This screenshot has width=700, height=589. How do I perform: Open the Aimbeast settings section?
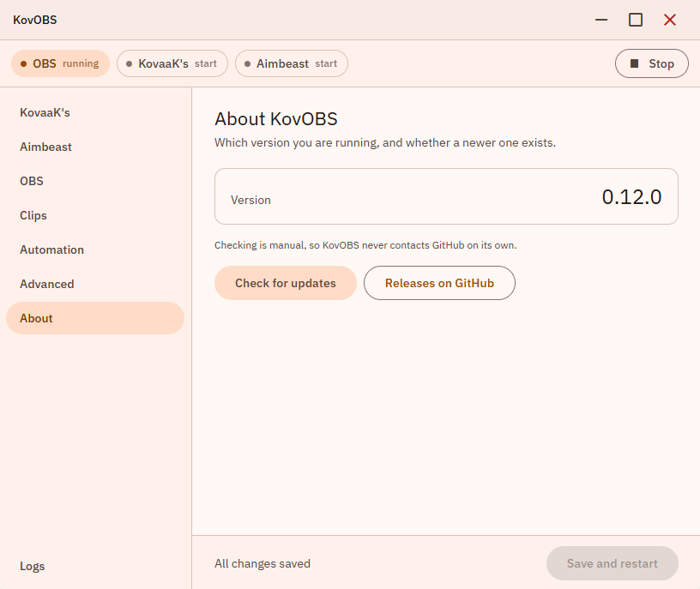point(95,147)
